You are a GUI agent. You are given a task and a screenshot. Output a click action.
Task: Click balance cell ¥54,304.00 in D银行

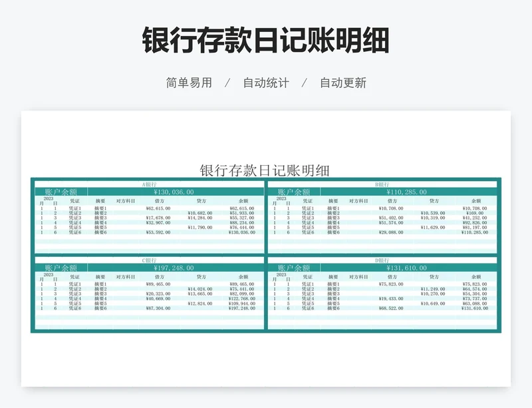click(474, 294)
